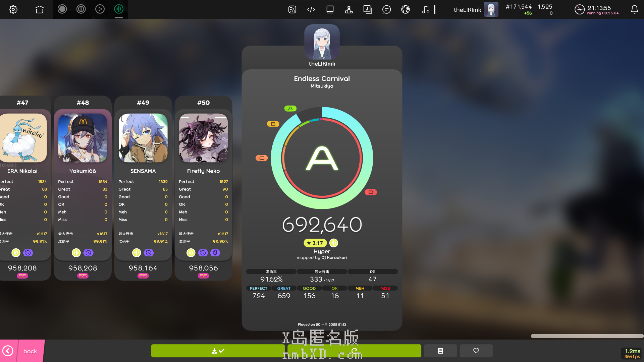The width and height of the screenshot is (644, 362).
Task: Open the beatmap listing overlay
Action: point(368,9)
